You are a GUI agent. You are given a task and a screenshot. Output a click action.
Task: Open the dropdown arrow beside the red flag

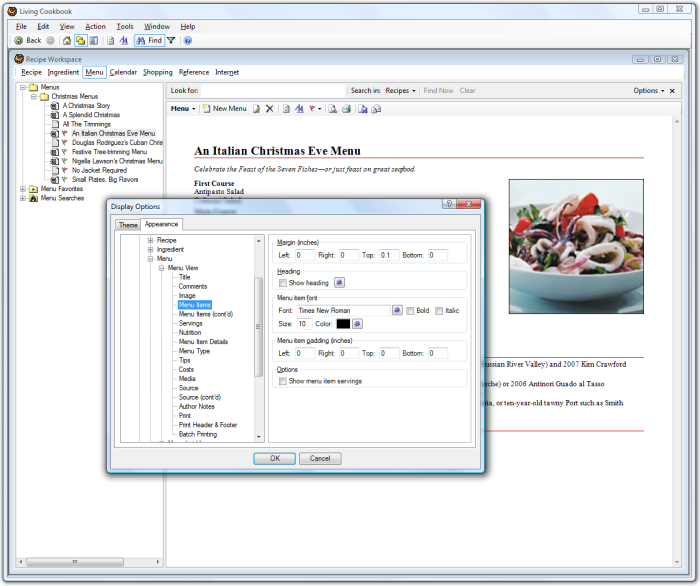pos(320,109)
